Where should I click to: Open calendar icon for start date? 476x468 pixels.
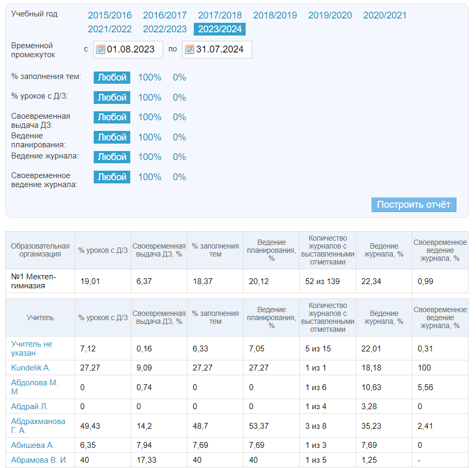(100, 49)
